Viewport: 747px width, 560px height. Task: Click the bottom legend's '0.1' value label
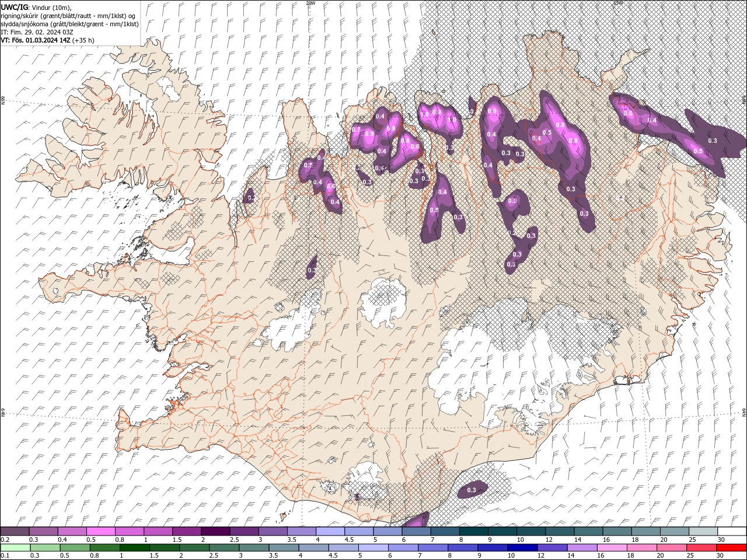[x=5, y=556]
